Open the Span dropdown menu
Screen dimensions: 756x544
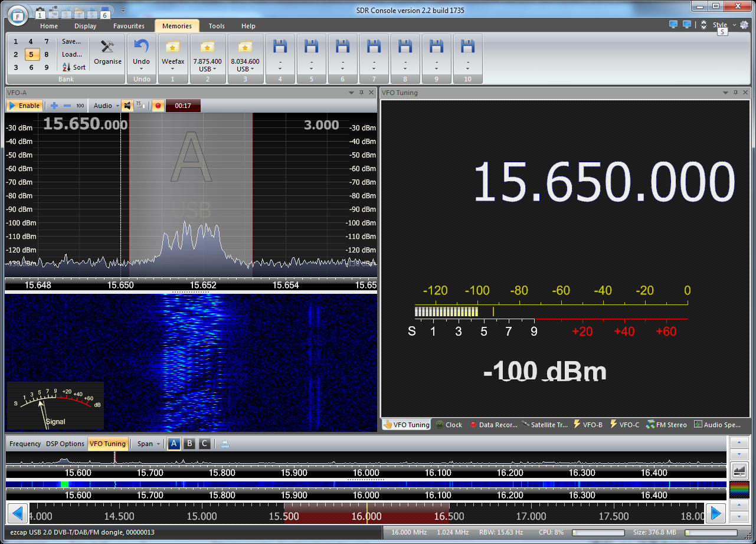(148, 444)
